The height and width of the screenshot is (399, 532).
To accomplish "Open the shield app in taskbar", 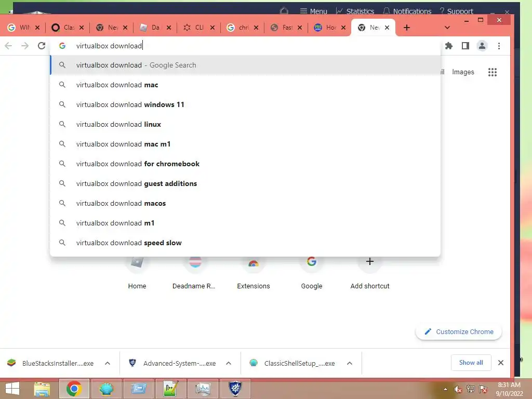I will click(235, 389).
